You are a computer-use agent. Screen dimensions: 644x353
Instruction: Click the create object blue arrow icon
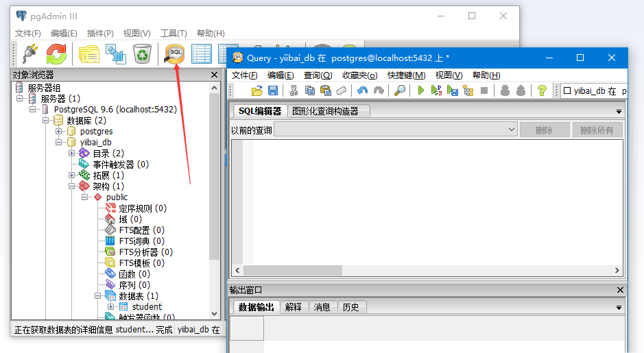tap(116, 53)
